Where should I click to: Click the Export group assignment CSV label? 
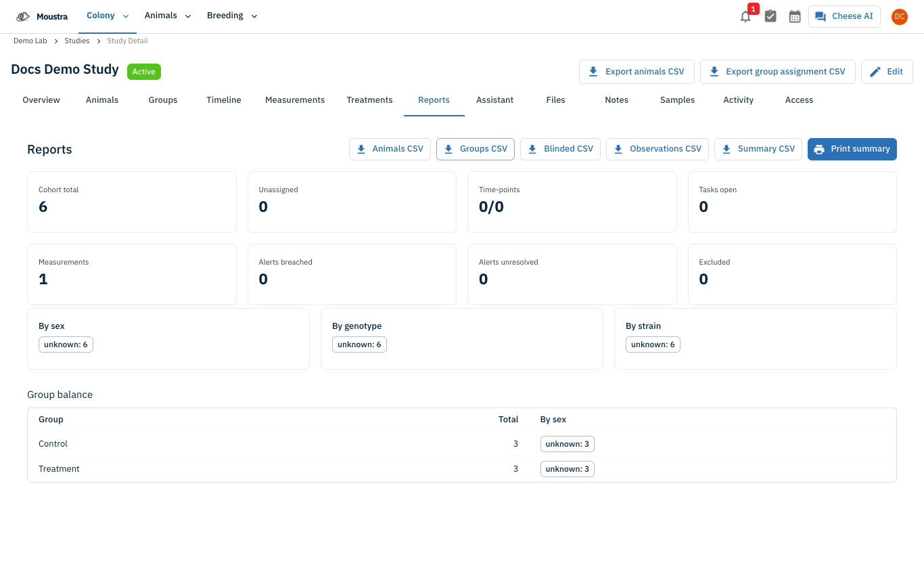(x=785, y=72)
